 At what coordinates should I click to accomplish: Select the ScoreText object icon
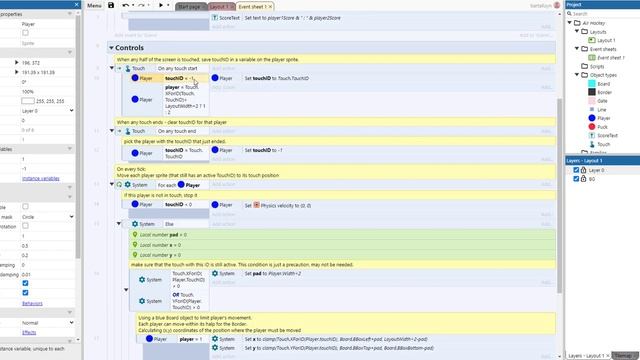592,135
